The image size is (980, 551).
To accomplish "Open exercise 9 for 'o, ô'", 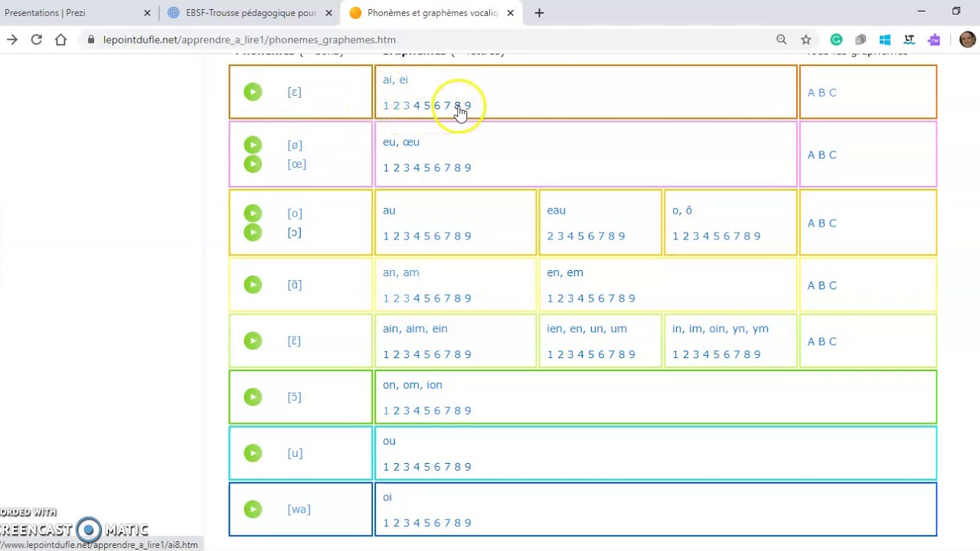I will pos(757,236).
